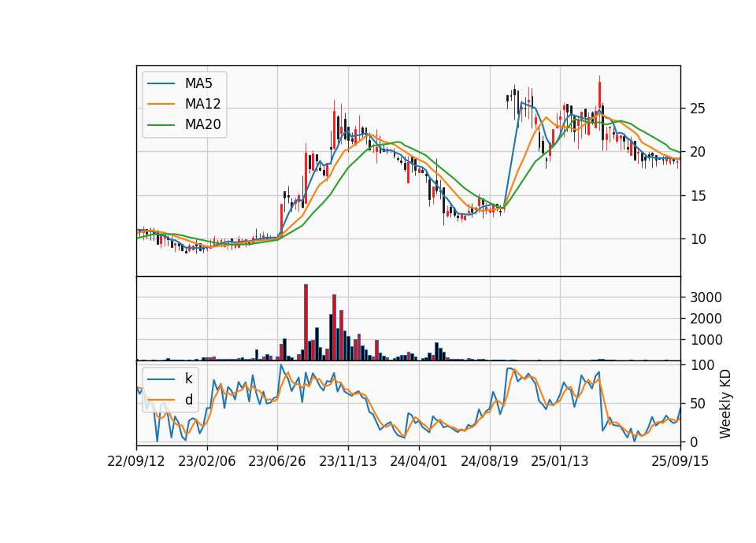Click the price axis label 15
756x543 pixels.
pos(698,196)
